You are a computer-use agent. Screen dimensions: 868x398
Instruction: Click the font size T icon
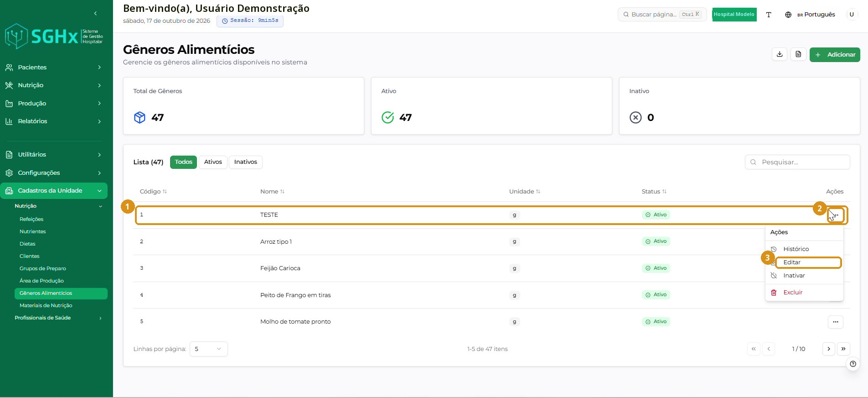pyautogui.click(x=769, y=15)
